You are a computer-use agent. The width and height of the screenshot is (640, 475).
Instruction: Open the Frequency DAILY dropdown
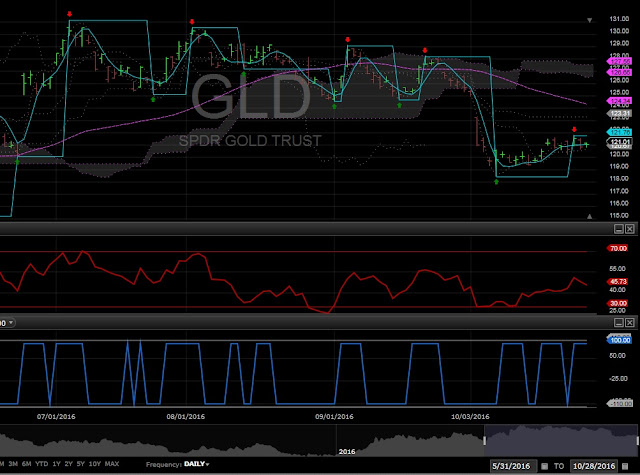click(196, 464)
